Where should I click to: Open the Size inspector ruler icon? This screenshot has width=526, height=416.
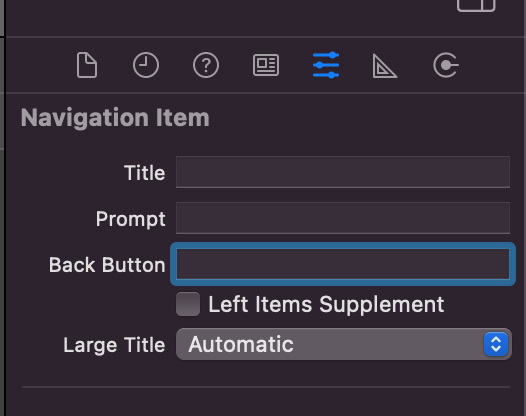pos(385,66)
